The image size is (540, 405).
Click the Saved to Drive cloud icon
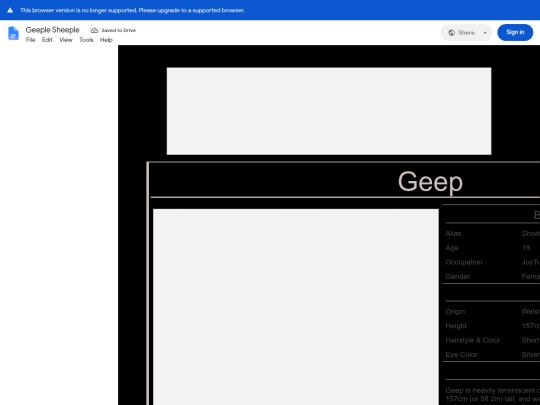click(x=94, y=30)
